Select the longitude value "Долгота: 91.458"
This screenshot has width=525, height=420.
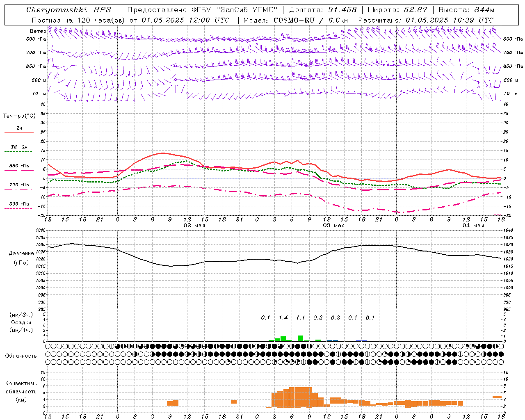coord(323,10)
